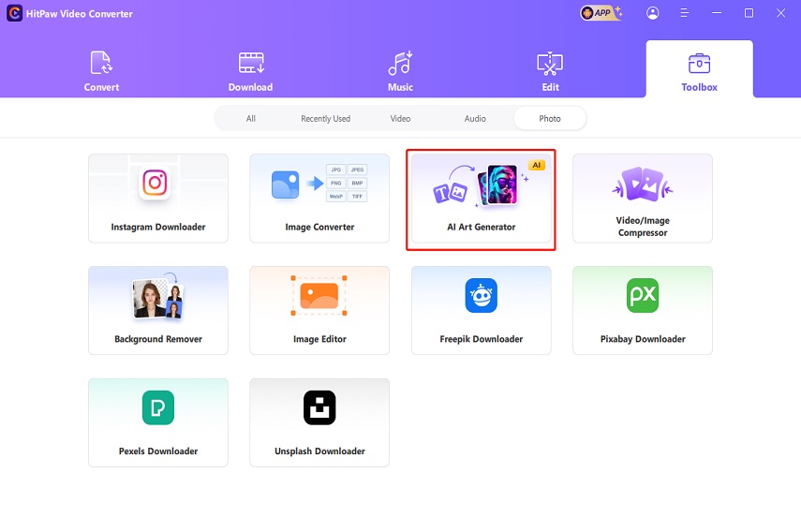Open the Edit tab
The height and width of the screenshot is (532, 801).
point(550,71)
